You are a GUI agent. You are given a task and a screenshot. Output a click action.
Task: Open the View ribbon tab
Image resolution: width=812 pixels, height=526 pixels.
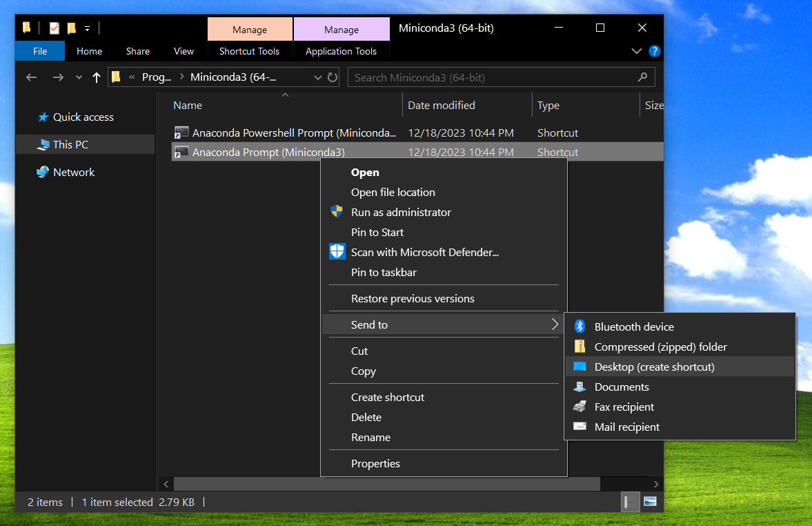184,51
